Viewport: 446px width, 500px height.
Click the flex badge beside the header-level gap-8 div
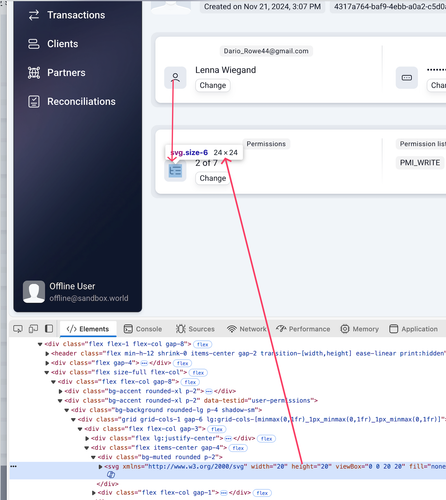(x=203, y=344)
